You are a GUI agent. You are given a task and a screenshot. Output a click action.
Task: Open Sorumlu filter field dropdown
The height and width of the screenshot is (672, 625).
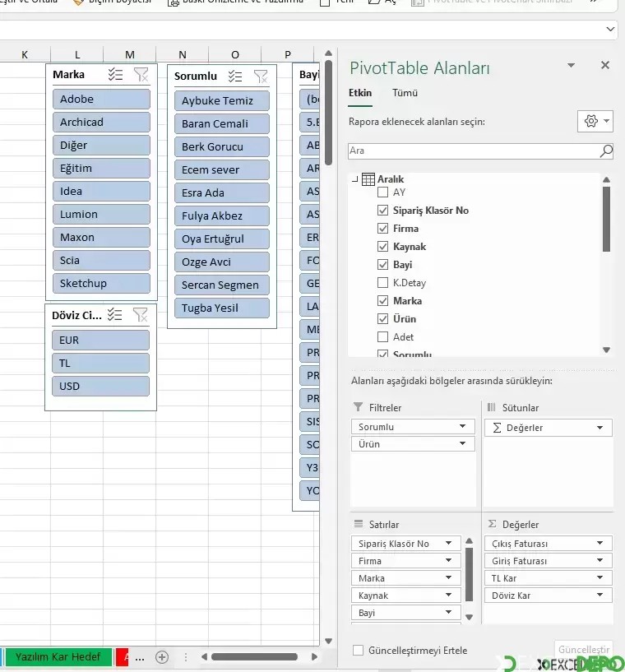[x=462, y=426]
